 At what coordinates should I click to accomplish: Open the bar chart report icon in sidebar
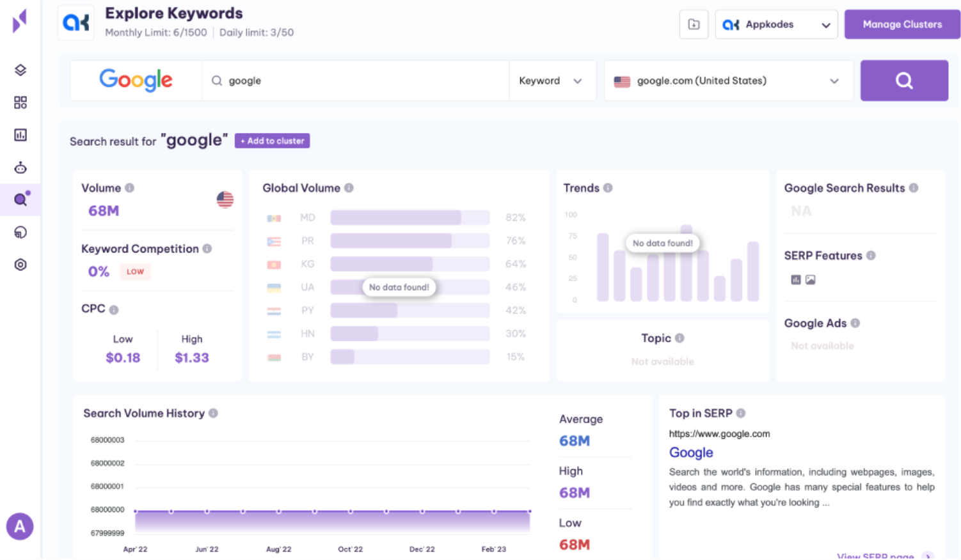tap(20, 135)
